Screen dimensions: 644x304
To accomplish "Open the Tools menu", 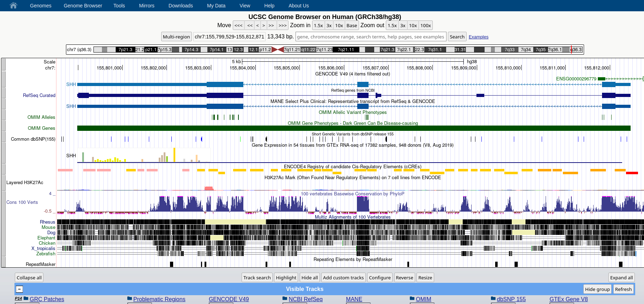I will pyautogui.click(x=119, y=6).
